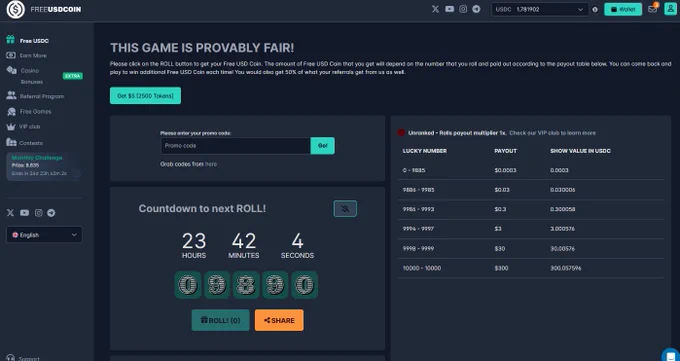Open Telegram link in the header
The width and height of the screenshot is (680, 361).
(476, 9)
